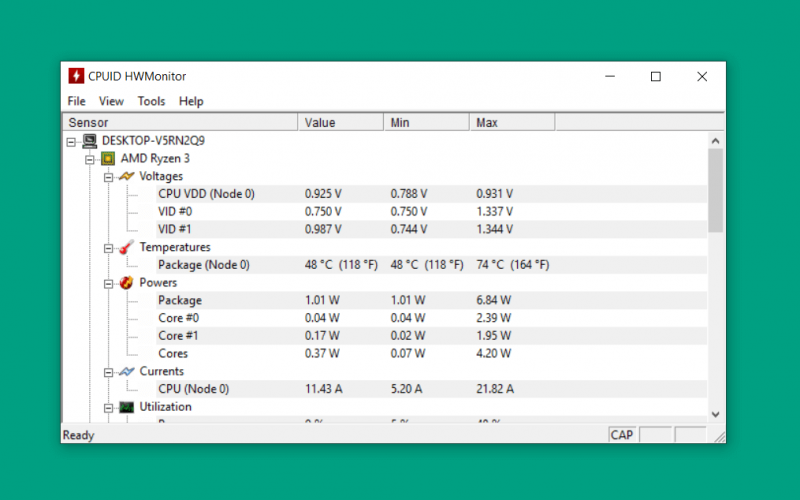Click the 21.82 A max value

pyautogui.click(x=495, y=389)
